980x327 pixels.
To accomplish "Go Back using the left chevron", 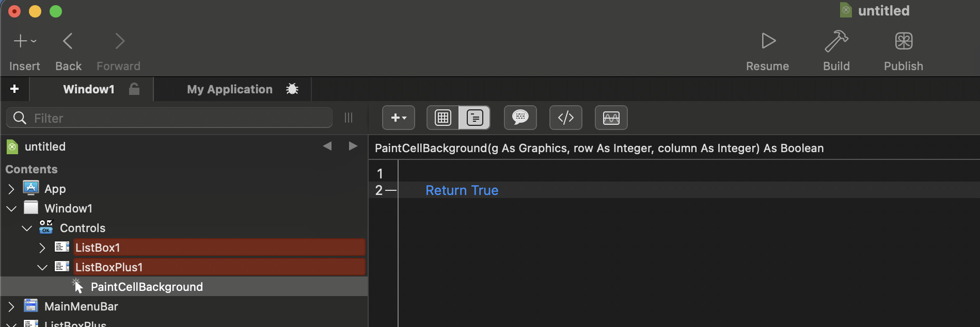I will click(68, 41).
